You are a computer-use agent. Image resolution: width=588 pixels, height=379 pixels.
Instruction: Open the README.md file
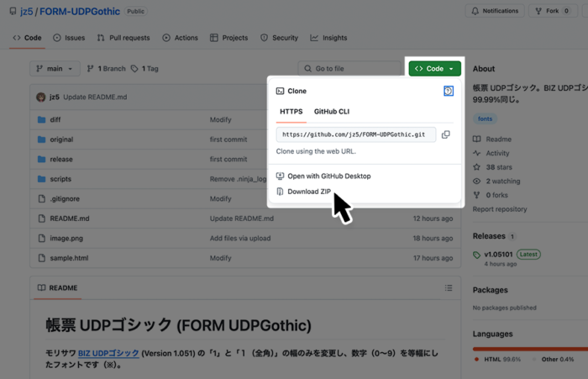pyautogui.click(x=70, y=218)
